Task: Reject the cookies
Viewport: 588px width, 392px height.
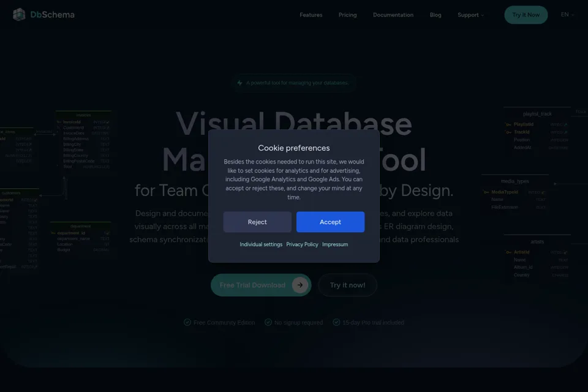Action: pos(257,222)
